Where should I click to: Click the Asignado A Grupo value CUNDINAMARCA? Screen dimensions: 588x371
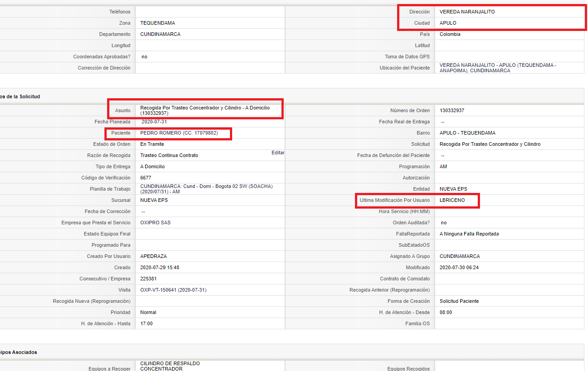(460, 256)
